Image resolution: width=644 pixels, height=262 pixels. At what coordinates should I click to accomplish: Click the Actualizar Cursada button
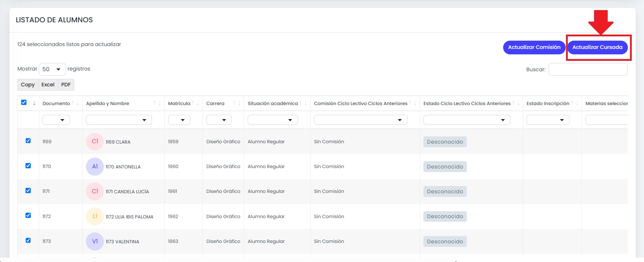[597, 47]
